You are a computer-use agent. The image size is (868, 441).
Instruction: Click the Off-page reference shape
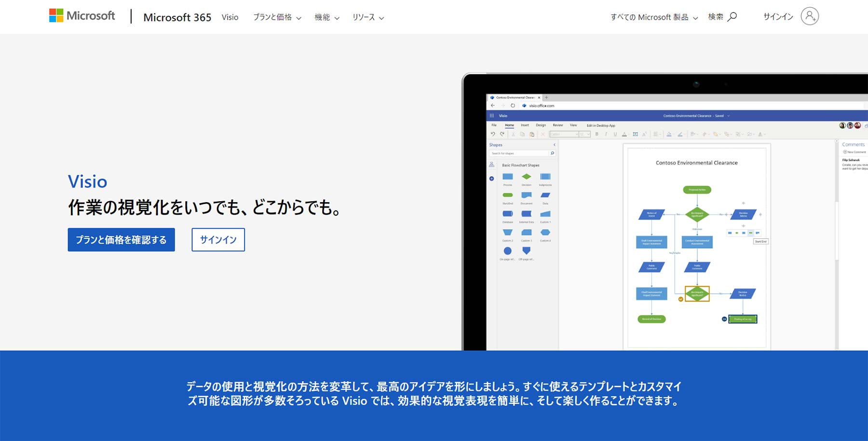[527, 250]
